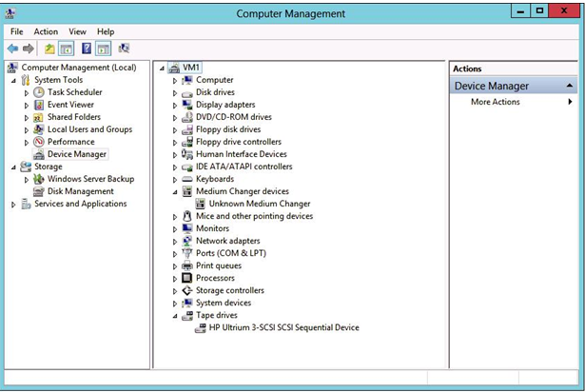Collapse the Medium Changer devices node

[x=175, y=192]
